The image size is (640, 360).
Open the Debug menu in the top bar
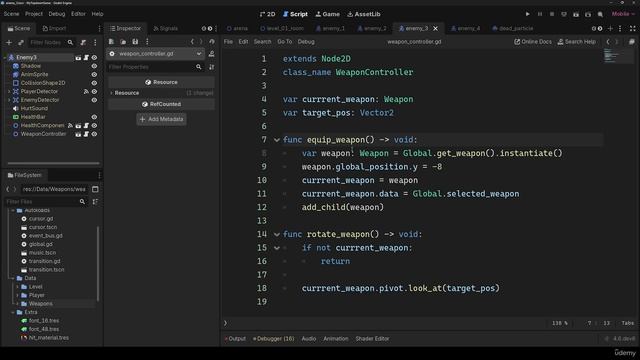click(57, 14)
